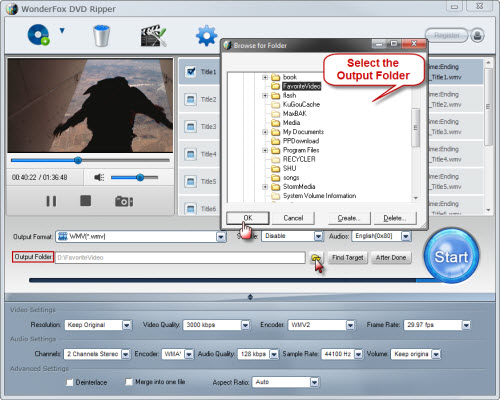Open the audio Encoder WMA dropdown
This screenshot has height=400, width=500.
pyautogui.click(x=189, y=354)
